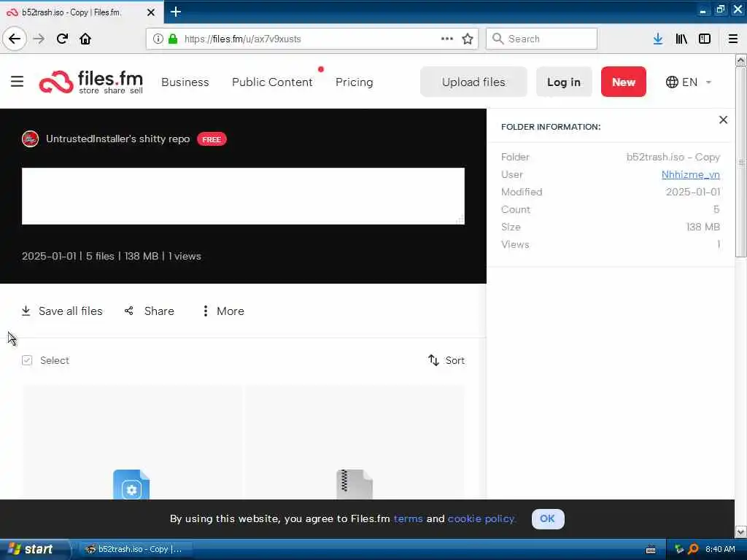This screenshot has width=747, height=560.
Task: Open the Nhhizme_vn user link
Action: (x=691, y=175)
